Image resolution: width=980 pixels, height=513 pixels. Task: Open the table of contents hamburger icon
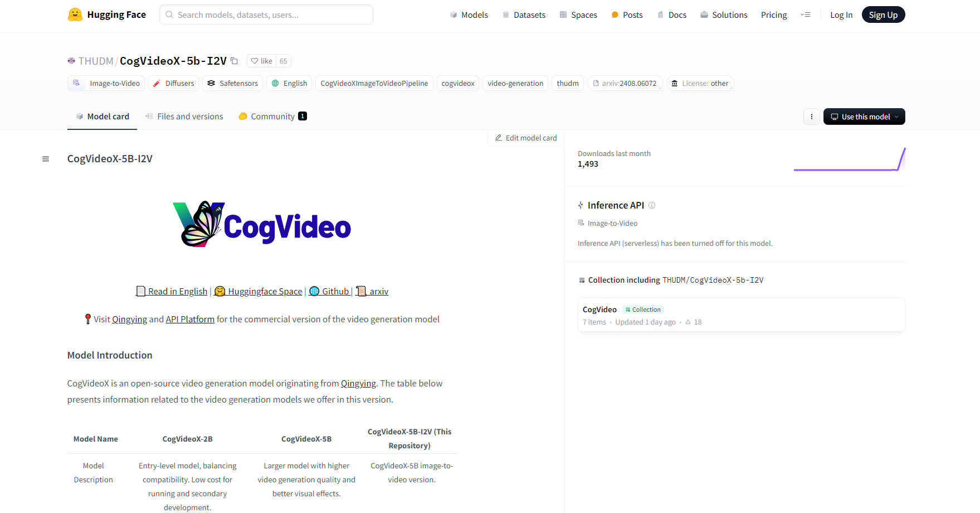pos(46,158)
